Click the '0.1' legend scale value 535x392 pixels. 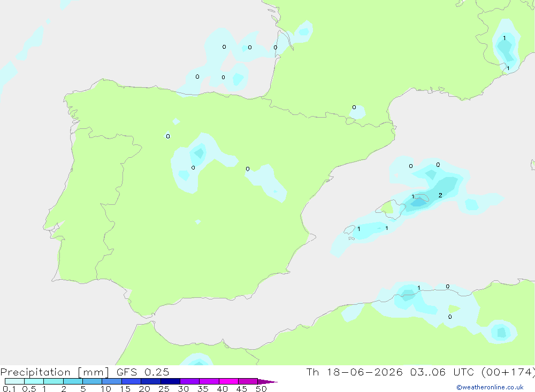[x=9, y=389]
